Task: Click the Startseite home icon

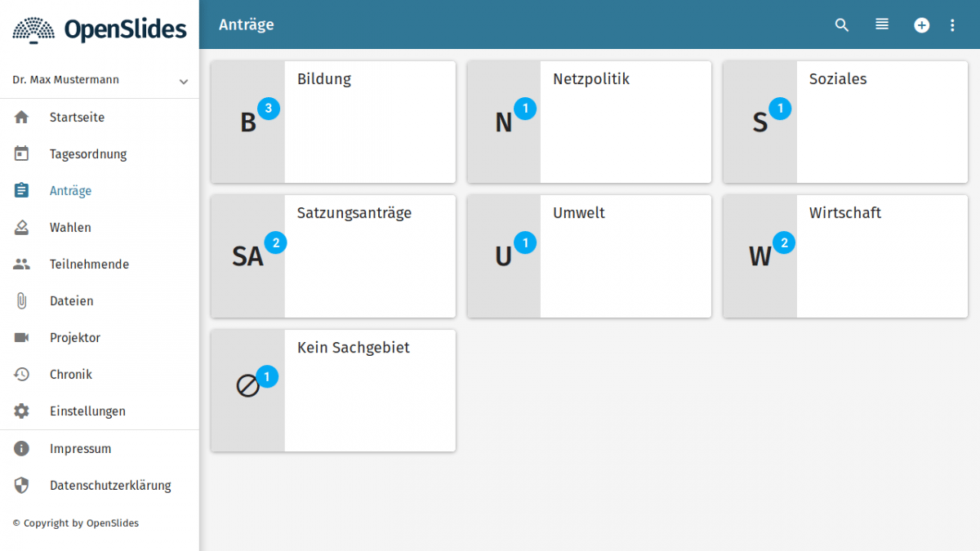Action: coord(23,117)
